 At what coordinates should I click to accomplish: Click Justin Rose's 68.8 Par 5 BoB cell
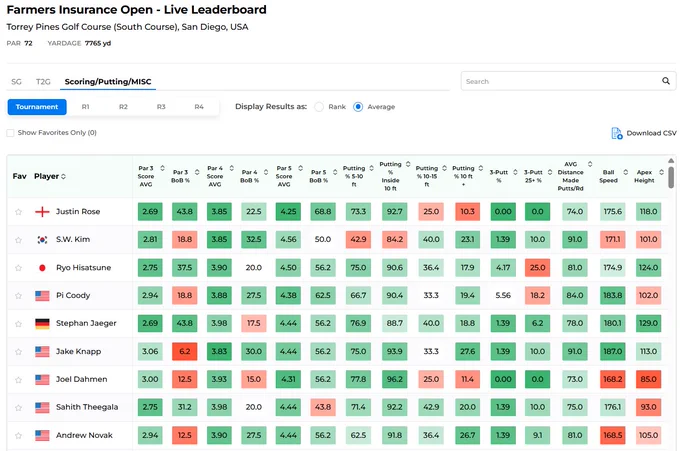tap(323, 212)
